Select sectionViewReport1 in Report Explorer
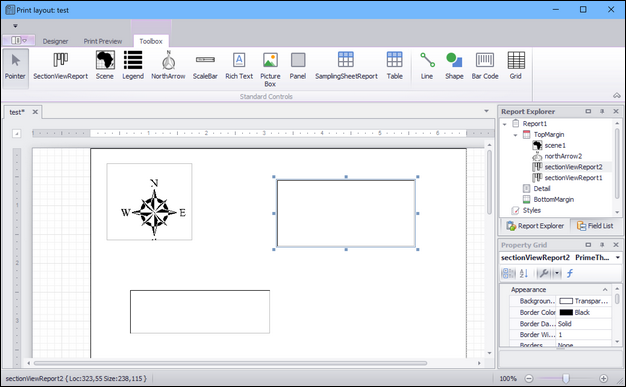626x387 pixels. point(573,178)
